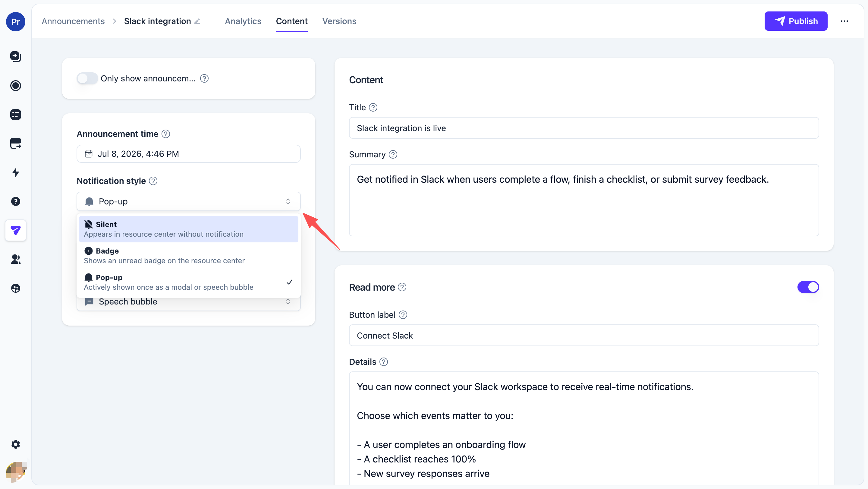Click the lightning bolt sidebar icon

click(15, 172)
